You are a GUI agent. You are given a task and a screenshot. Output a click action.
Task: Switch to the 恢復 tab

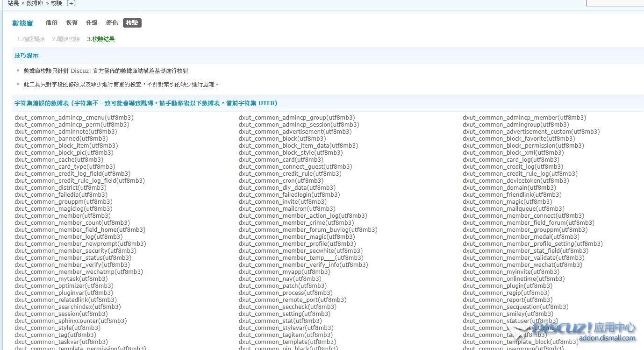pos(72,23)
